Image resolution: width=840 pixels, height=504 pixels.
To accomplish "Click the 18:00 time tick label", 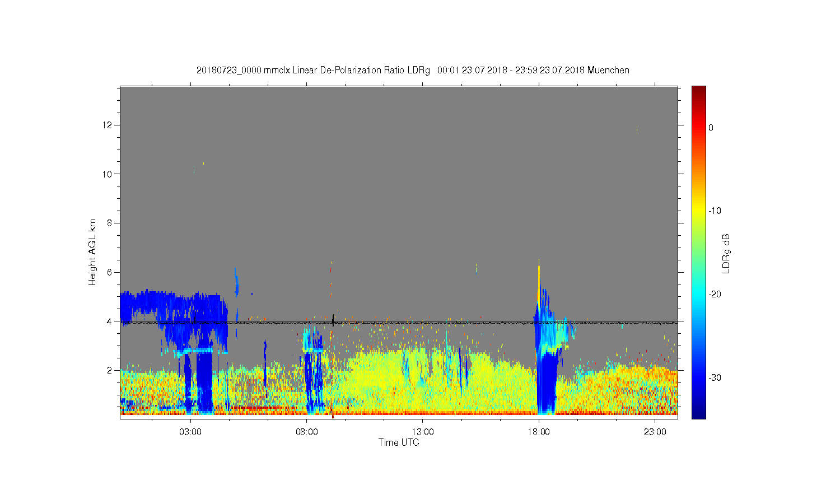I will pyautogui.click(x=539, y=432).
